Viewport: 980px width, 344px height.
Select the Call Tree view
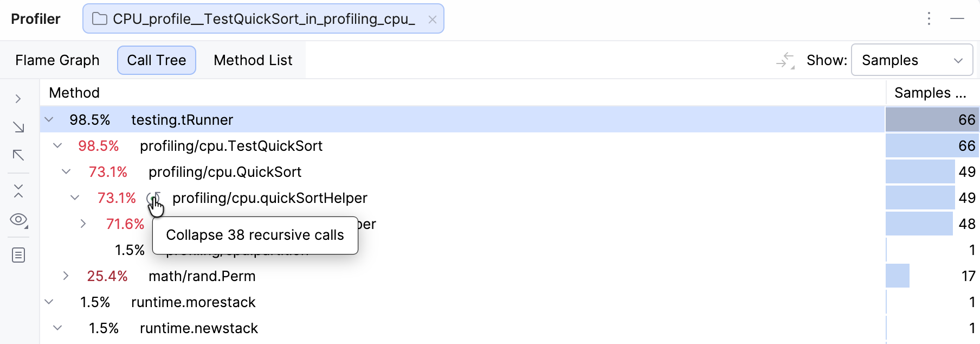tap(156, 60)
